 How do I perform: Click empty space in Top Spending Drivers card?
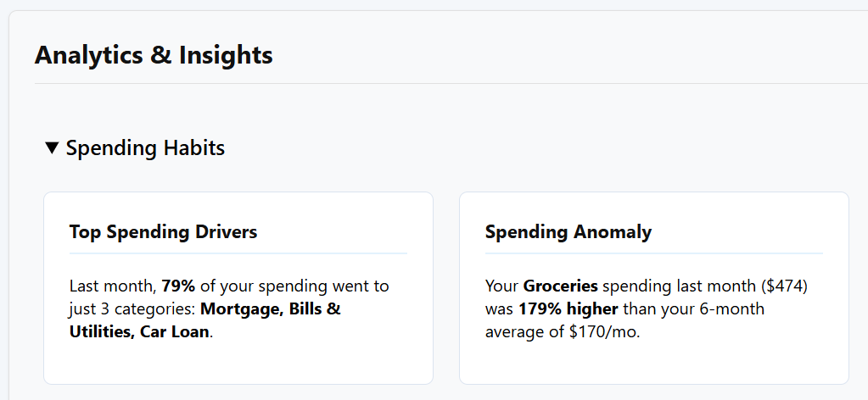(238, 363)
